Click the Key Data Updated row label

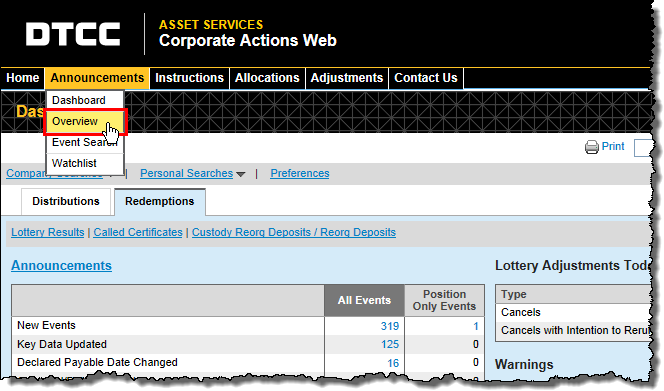[x=62, y=344]
